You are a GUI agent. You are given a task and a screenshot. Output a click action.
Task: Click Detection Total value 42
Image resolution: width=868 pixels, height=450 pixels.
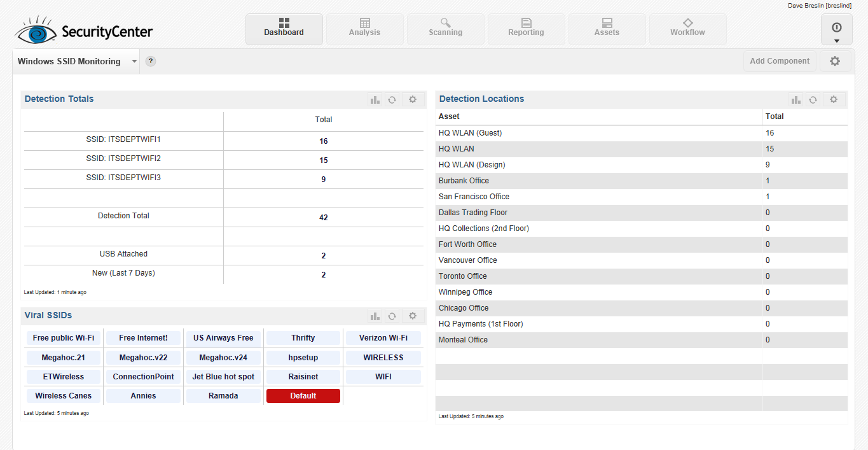click(x=324, y=218)
